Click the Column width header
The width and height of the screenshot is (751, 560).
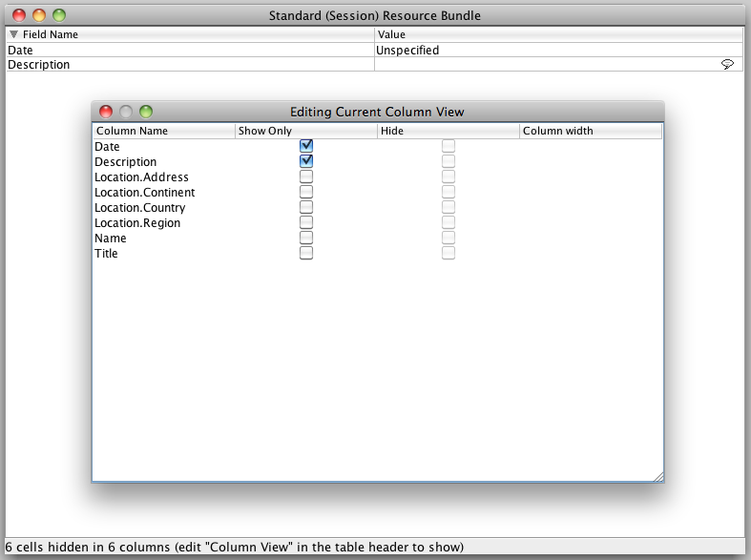(x=591, y=131)
